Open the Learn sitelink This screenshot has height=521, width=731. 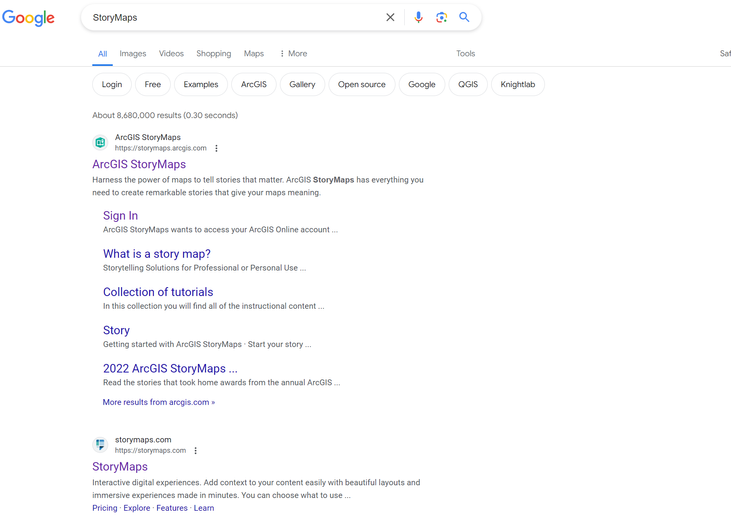point(204,508)
